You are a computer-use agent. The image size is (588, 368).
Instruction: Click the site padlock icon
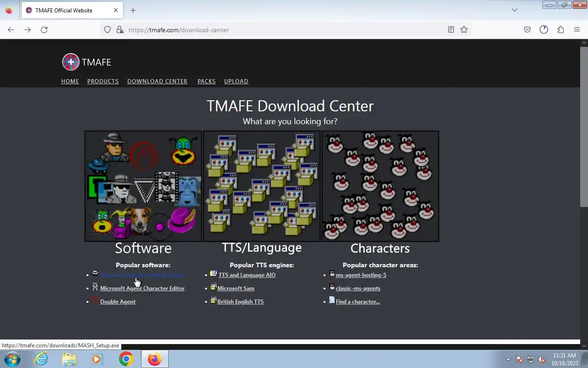click(x=120, y=30)
